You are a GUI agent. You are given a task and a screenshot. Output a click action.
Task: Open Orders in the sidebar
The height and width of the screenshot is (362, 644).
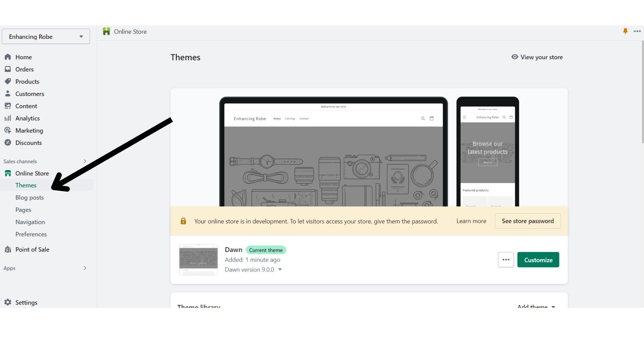[24, 69]
